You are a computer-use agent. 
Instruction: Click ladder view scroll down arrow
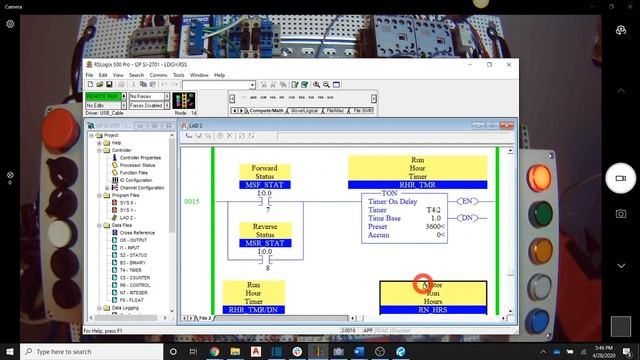(x=510, y=311)
